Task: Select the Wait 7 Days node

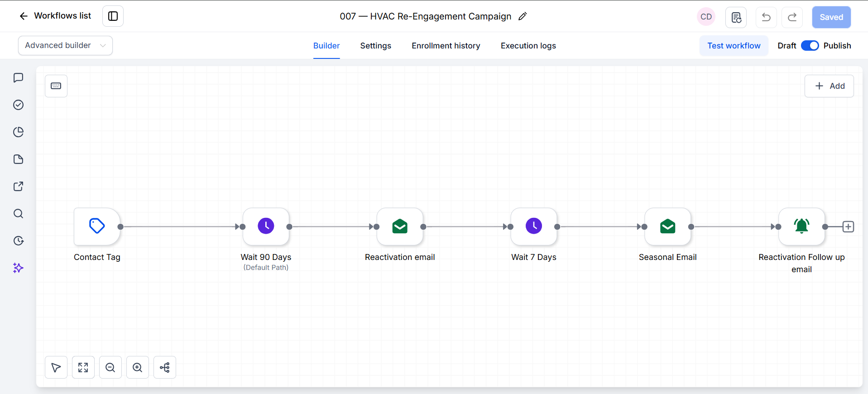Action: [x=534, y=226]
